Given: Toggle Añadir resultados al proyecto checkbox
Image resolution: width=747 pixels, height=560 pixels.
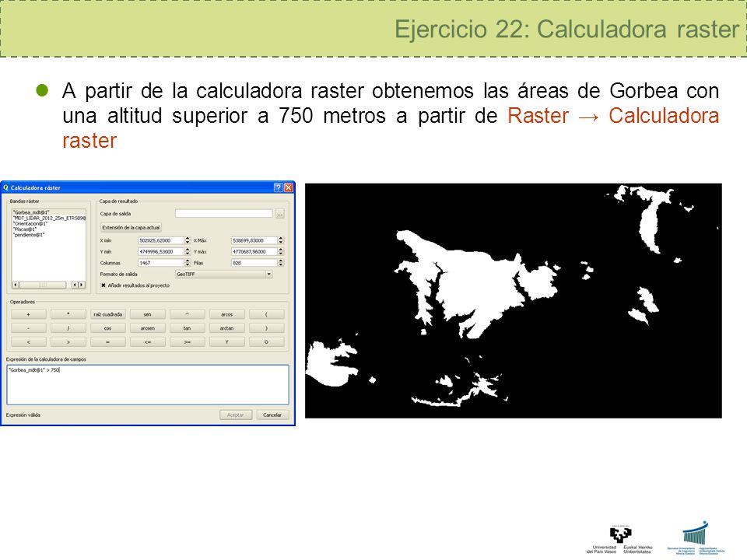Looking at the screenshot, I should click(x=103, y=285).
